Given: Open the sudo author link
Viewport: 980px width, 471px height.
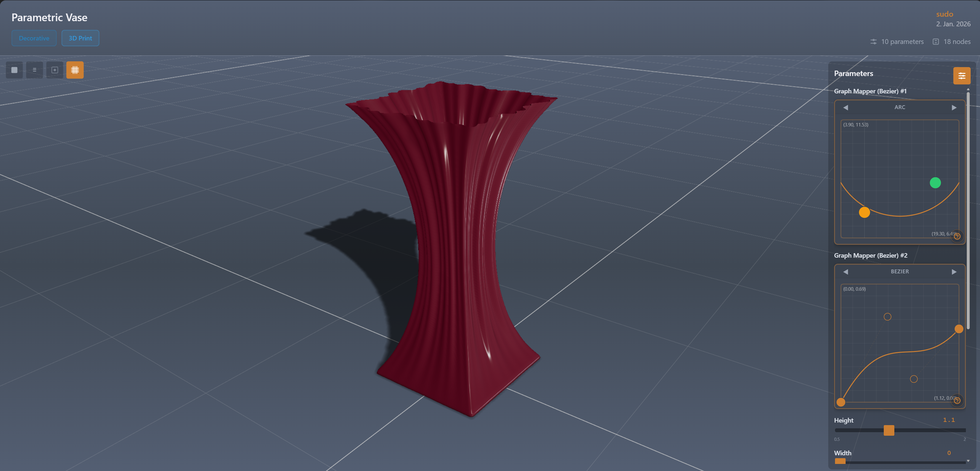Looking at the screenshot, I should point(944,14).
